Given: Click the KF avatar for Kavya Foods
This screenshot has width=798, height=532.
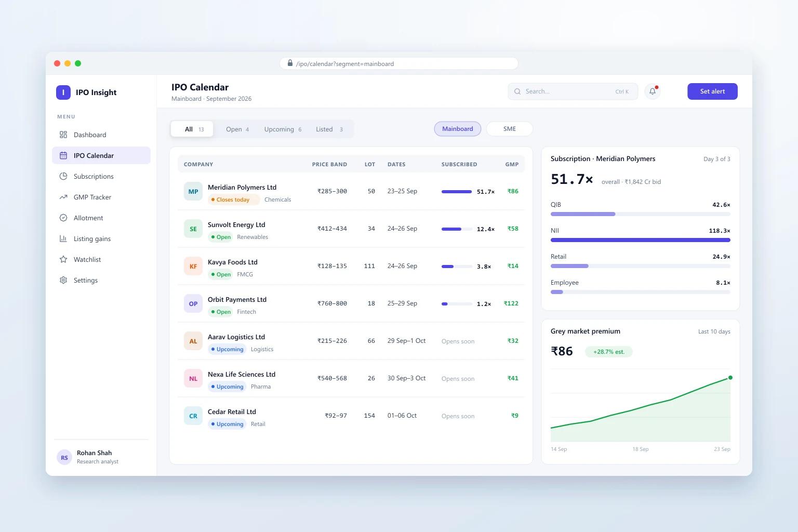Looking at the screenshot, I should click(193, 266).
